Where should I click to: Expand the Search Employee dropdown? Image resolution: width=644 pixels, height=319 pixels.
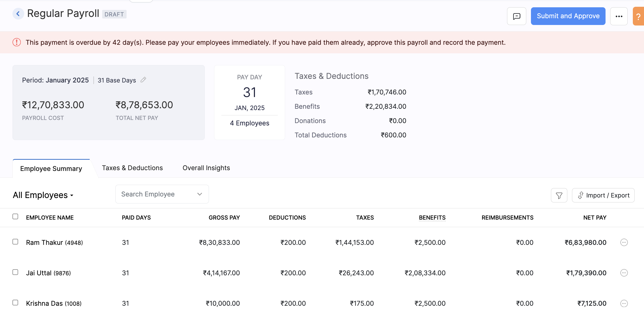click(x=199, y=194)
